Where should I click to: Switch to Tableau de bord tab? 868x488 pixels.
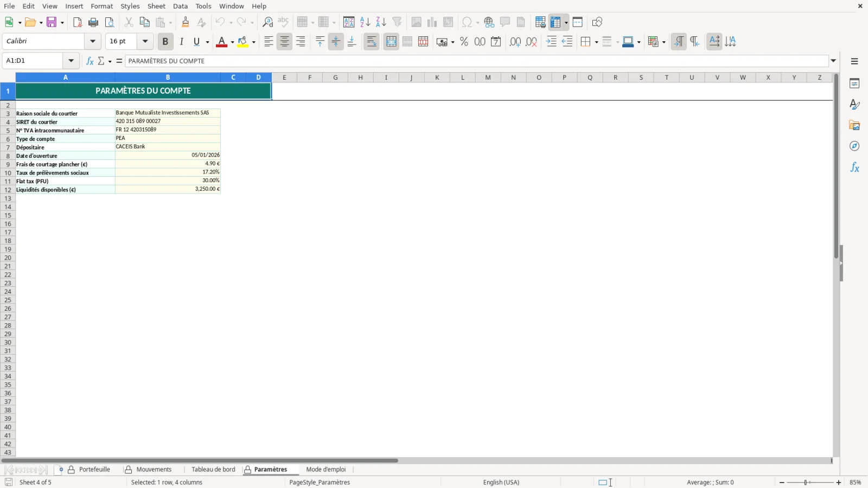click(x=213, y=470)
